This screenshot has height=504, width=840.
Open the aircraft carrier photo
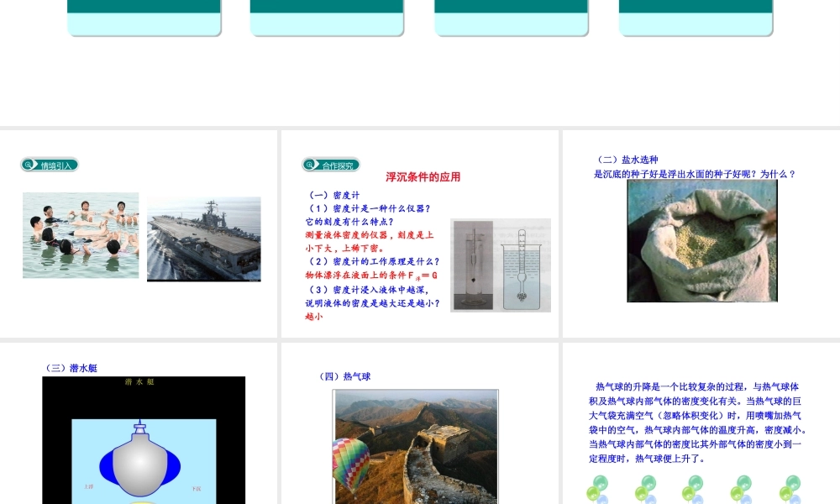click(x=204, y=239)
